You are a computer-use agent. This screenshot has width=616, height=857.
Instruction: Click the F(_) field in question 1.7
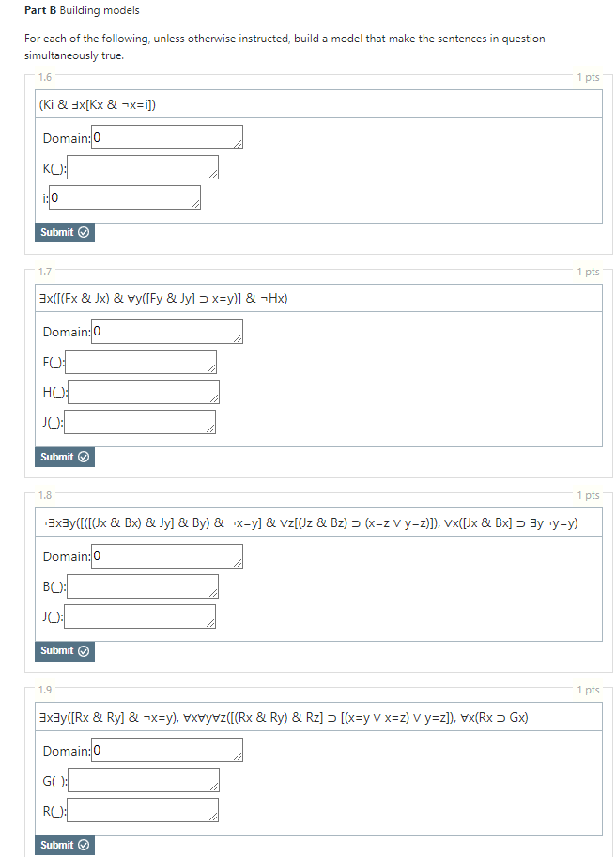(141, 361)
